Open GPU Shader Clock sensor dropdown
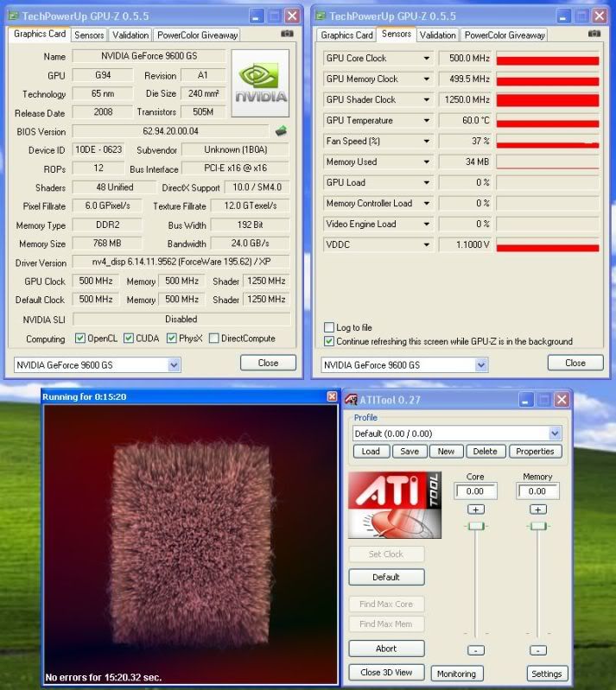The image size is (616, 690). tap(426, 99)
